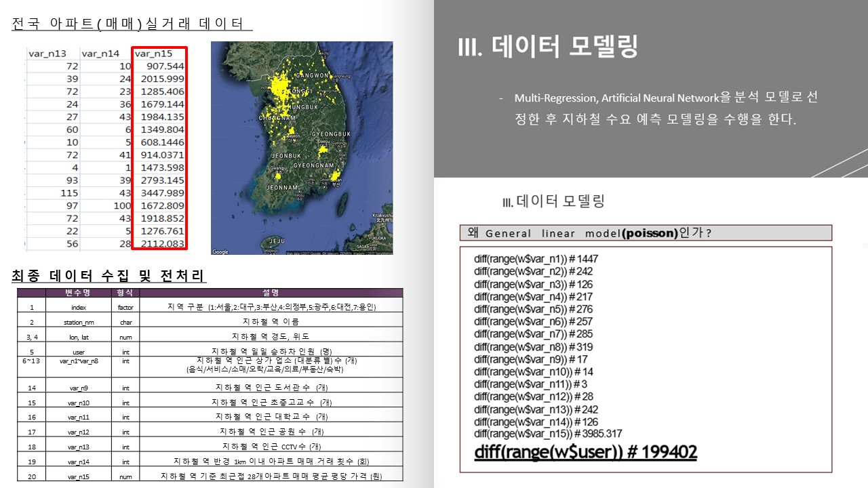Click the 변수명 table header
Image resolution: width=868 pixels, height=488 pixels.
pos(79,293)
